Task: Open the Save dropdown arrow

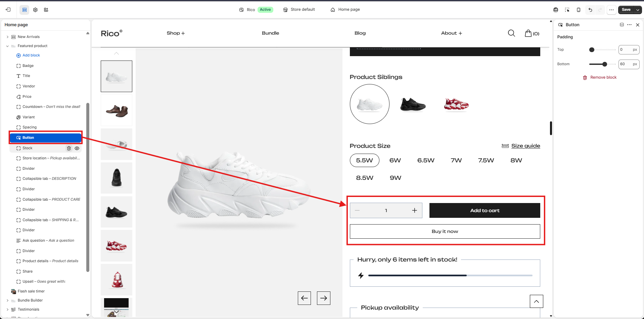Action: [638, 10]
